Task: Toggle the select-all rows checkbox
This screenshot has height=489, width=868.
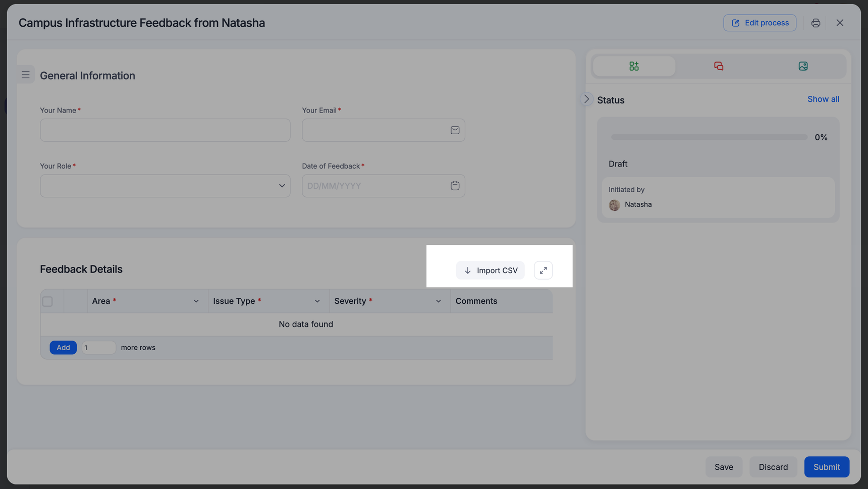Action: click(47, 301)
